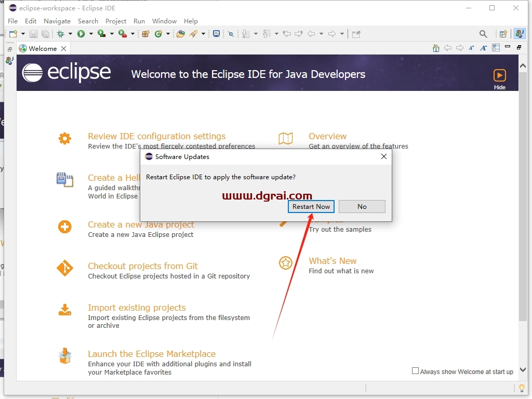
Task: Click the No button in dialog
Action: (x=362, y=207)
